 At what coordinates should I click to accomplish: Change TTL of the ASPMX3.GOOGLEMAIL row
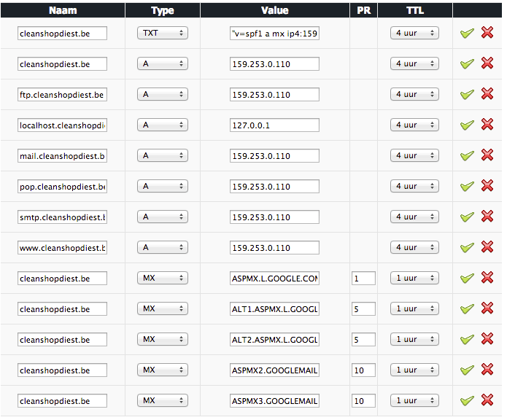point(414,400)
